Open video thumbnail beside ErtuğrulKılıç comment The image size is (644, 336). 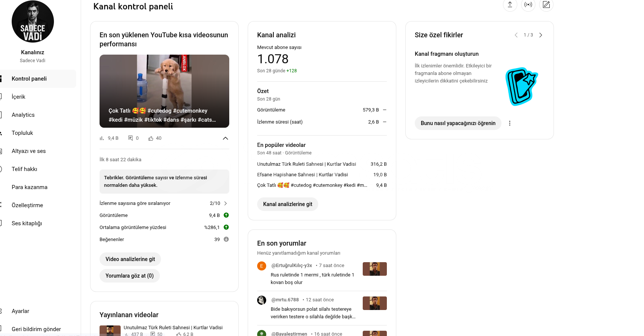375,269
